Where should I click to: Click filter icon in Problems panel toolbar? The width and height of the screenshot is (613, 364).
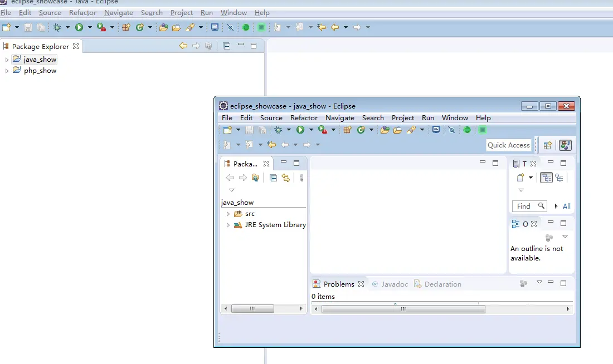[x=523, y=283]
